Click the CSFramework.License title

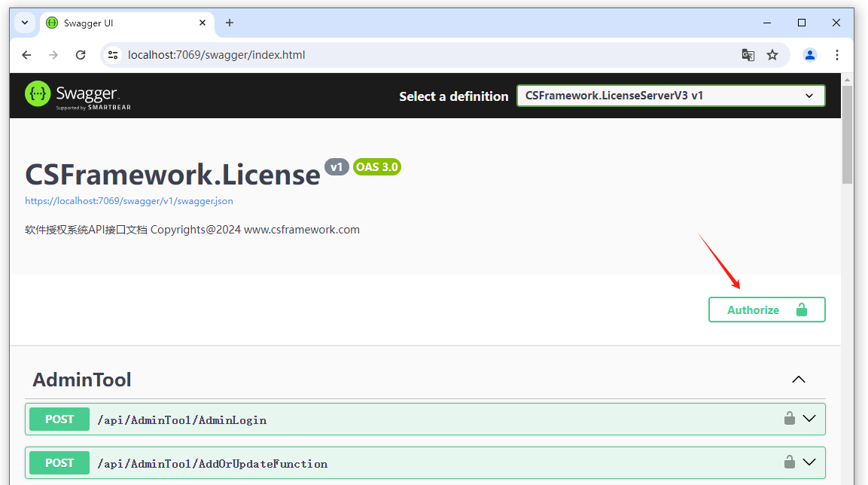[x=172, y=175]
